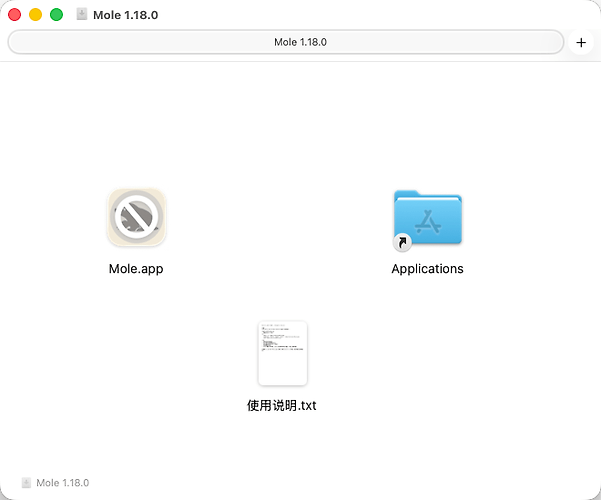
Task: Select the Mole 1.18.0 tab
Action: click(x=286, y=42)
